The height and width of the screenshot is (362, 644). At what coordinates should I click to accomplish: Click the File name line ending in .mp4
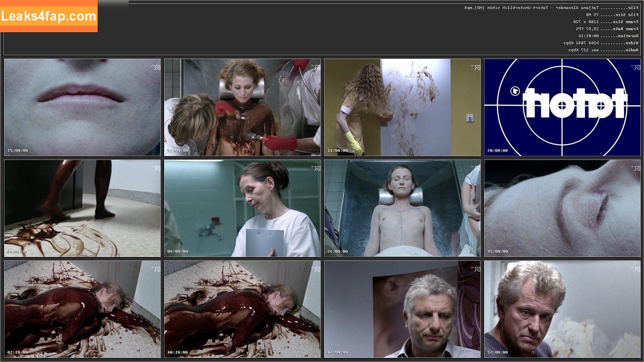[x=551, y=8]
